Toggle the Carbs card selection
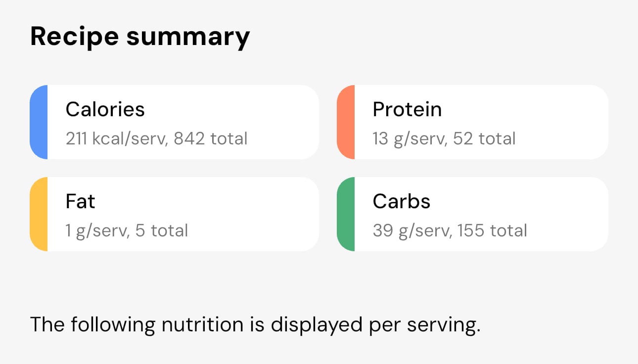Screen dimensions: 638x364 480,214
